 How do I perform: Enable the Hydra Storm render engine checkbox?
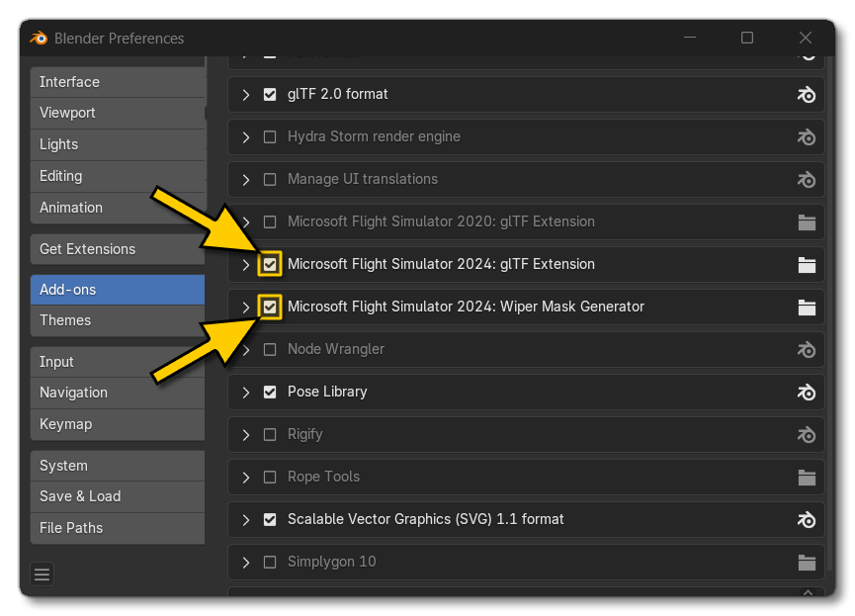pyautogui.click(x=270, y=137)
